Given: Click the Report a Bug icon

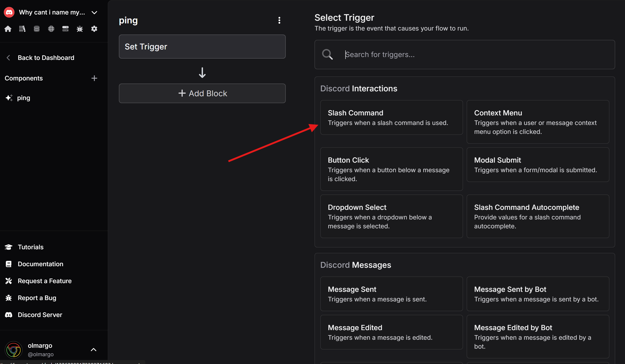Looking at the screenshot, I should pos(9,298).
